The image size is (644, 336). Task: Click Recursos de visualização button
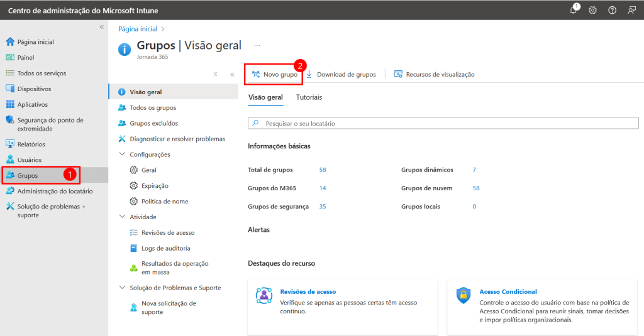434,74
